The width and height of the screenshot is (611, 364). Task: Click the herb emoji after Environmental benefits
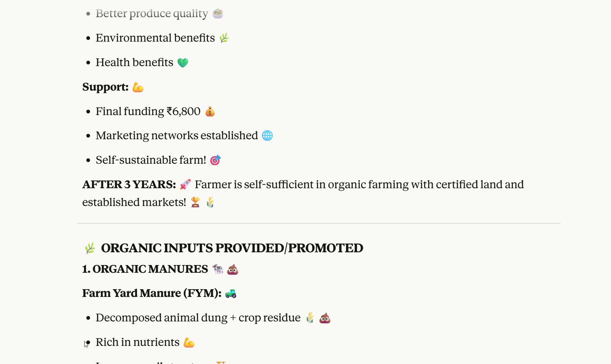(x=224, y=38)
